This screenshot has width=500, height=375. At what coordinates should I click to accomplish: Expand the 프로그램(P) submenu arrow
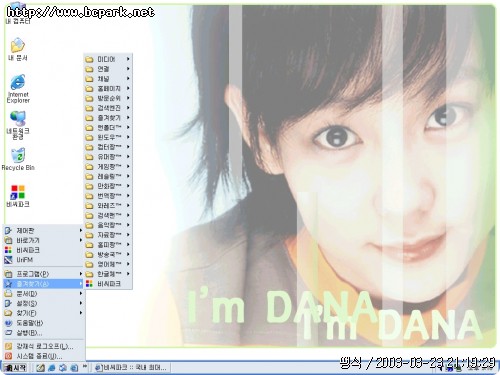point(81,274)
